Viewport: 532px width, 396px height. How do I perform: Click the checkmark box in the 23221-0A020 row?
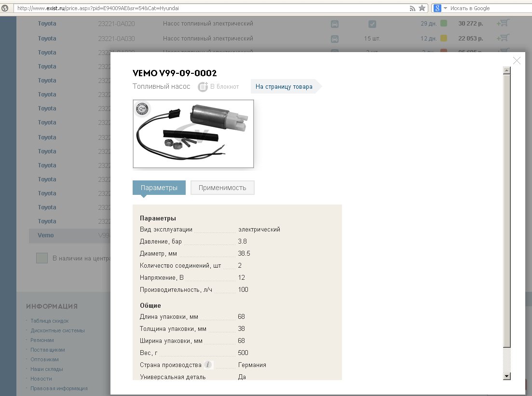372,24
